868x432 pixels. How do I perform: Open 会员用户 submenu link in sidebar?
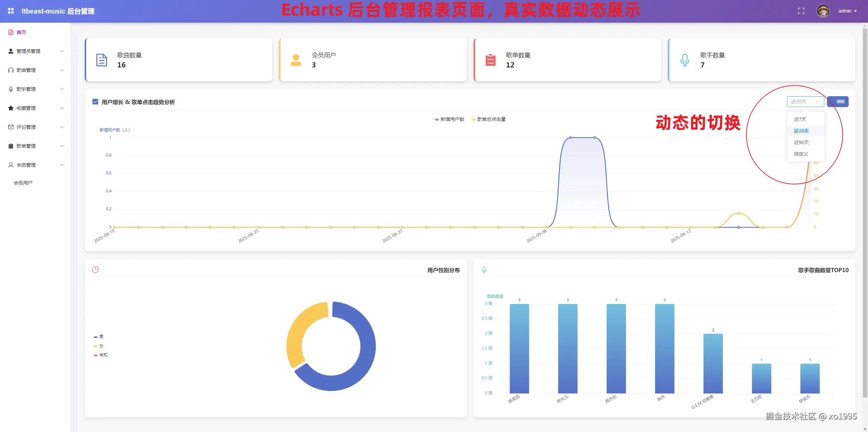(x=23, y=183)
